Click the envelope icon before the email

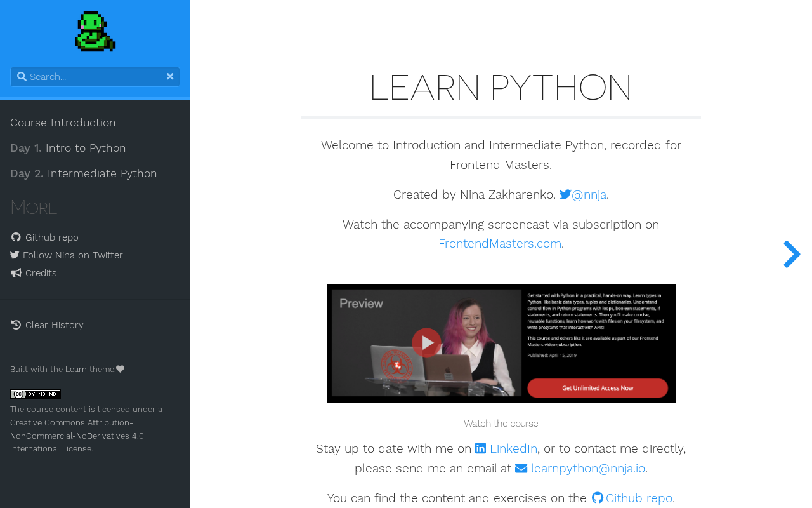[x=521, y=468]
